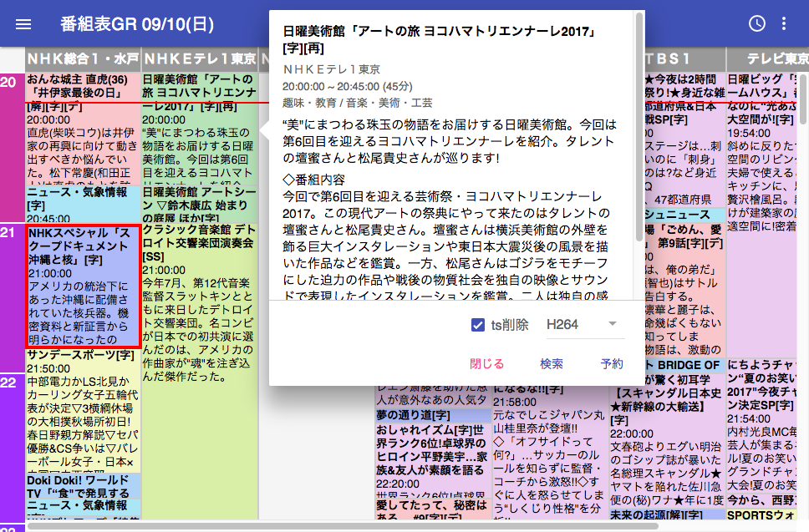Open サンデースポーツ program cell

tap(83, 411)
